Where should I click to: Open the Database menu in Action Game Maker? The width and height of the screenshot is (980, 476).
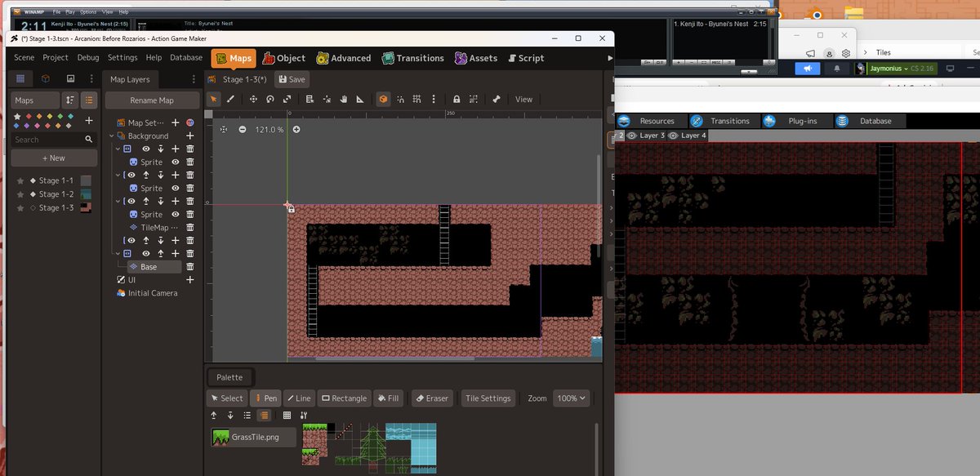[x=186, y=58]
